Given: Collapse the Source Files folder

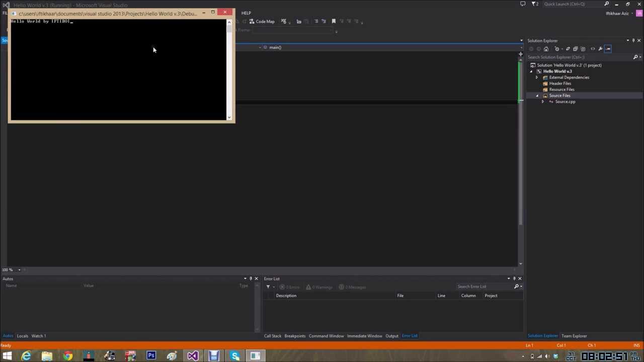Looking at the screenshot, I should click(x=537, y=96).
